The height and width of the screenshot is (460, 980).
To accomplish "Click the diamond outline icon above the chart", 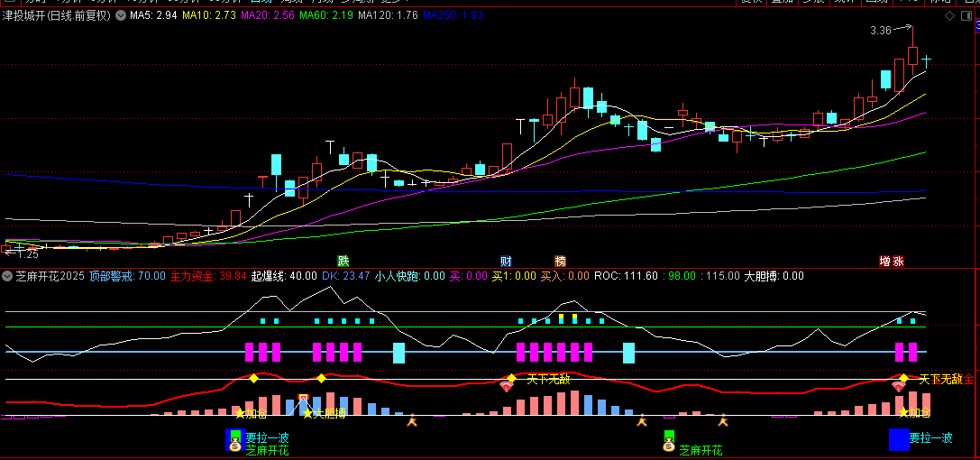I will [x=949, y=15].
